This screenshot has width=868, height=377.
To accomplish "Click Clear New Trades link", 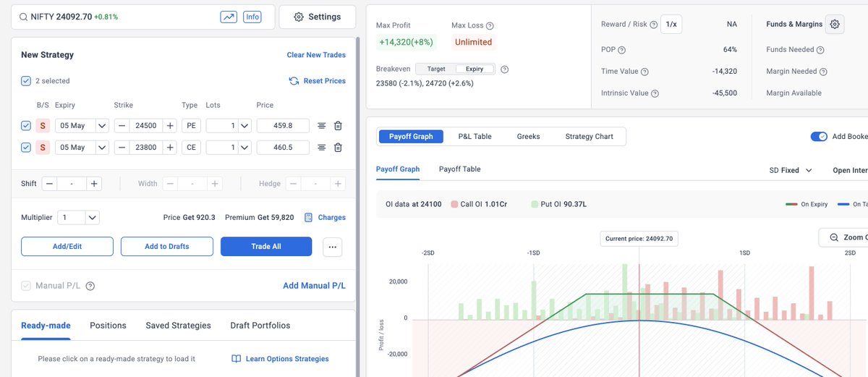I will point(316,55).
